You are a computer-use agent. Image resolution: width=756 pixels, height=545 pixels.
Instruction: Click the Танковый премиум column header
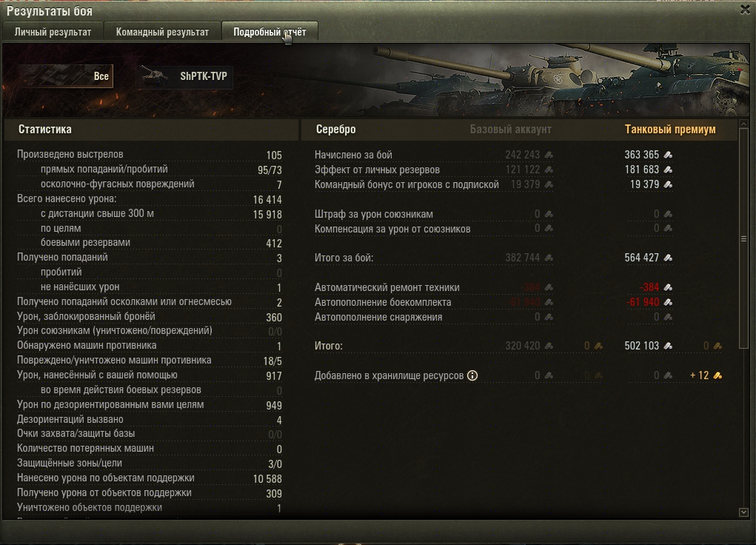[x=670, y=130]
